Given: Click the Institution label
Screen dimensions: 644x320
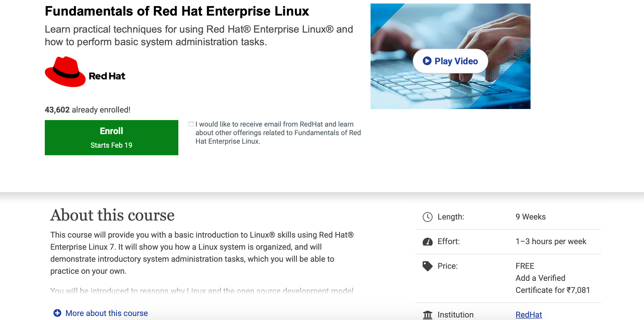Looking at the screenshot, I should (x=456, y=315).
